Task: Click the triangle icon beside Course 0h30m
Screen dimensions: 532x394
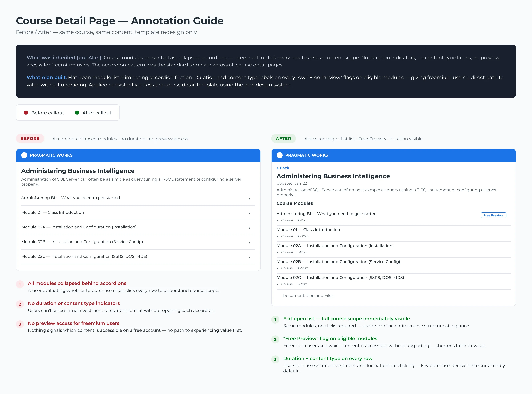Action: [278, 237]
